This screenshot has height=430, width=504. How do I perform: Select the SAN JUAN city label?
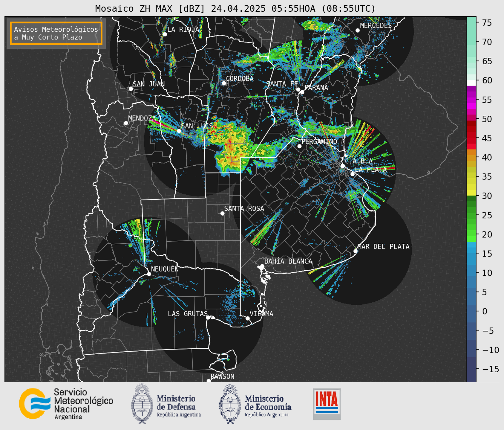pyautogui.click(x=149, y=84)
